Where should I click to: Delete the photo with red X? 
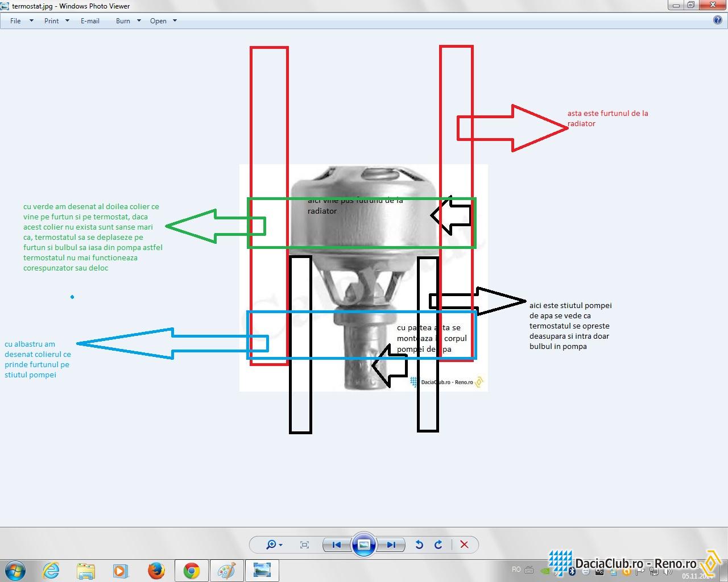tap(464, 544)
